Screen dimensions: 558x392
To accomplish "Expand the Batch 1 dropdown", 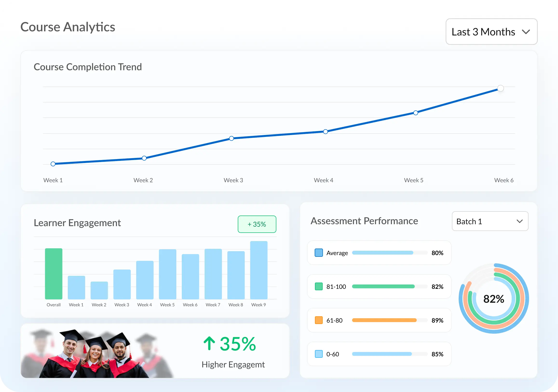I will (490, 221).
